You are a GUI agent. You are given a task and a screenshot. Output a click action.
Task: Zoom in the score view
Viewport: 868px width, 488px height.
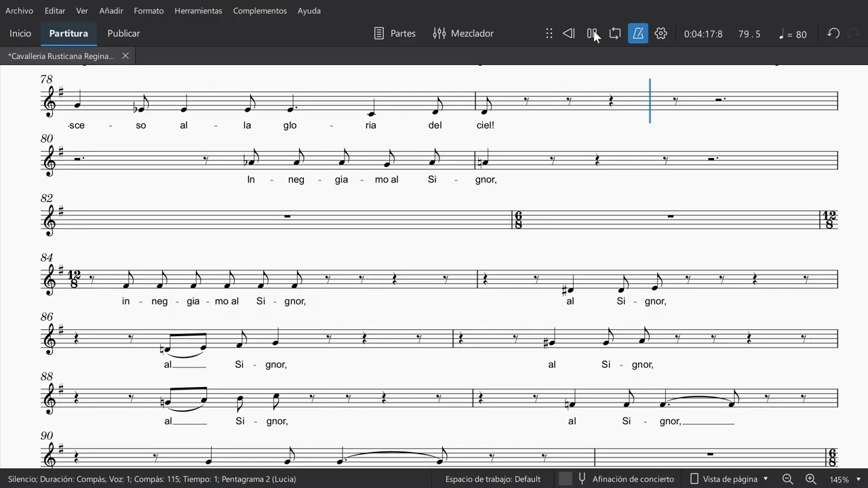pos(810,479)
